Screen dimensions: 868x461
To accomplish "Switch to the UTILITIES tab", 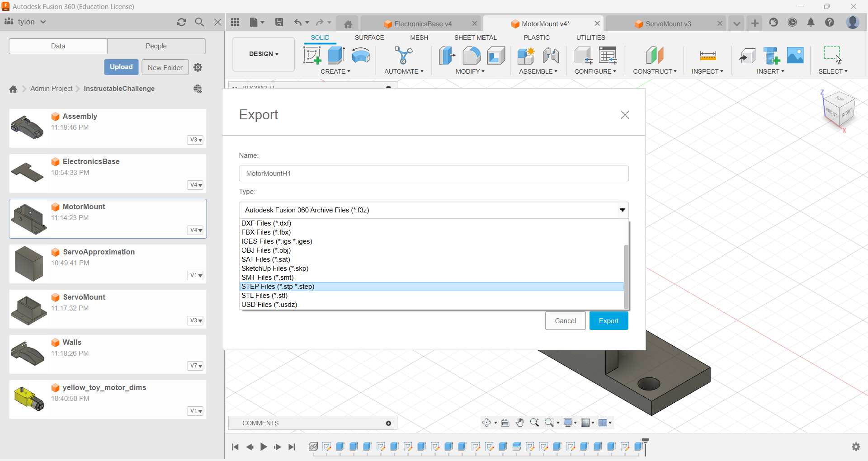I will 590,38.
